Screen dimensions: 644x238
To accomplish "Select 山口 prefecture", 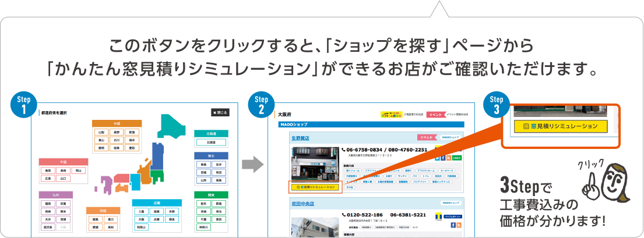I will point(64,179).
